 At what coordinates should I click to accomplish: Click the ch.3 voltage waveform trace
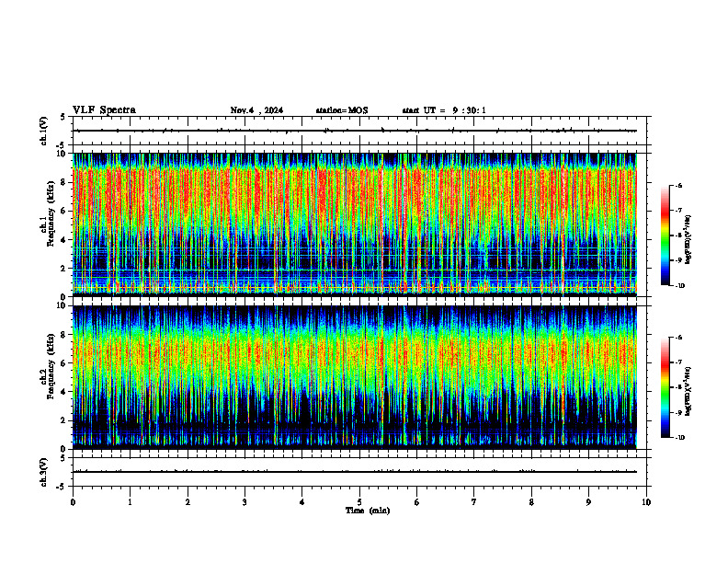click(355, 472)
